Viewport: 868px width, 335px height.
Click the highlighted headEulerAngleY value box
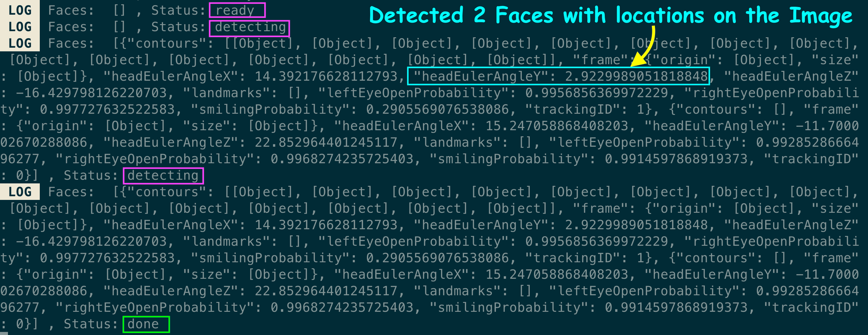[558, 76]
